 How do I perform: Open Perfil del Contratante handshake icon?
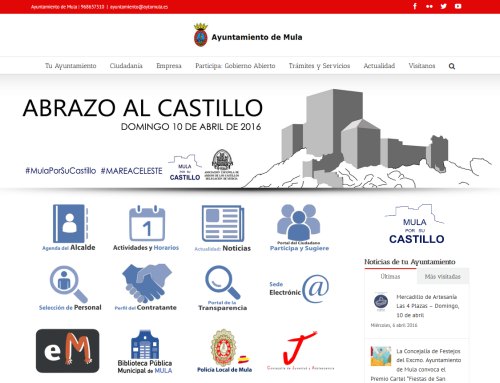coord(146,288)
